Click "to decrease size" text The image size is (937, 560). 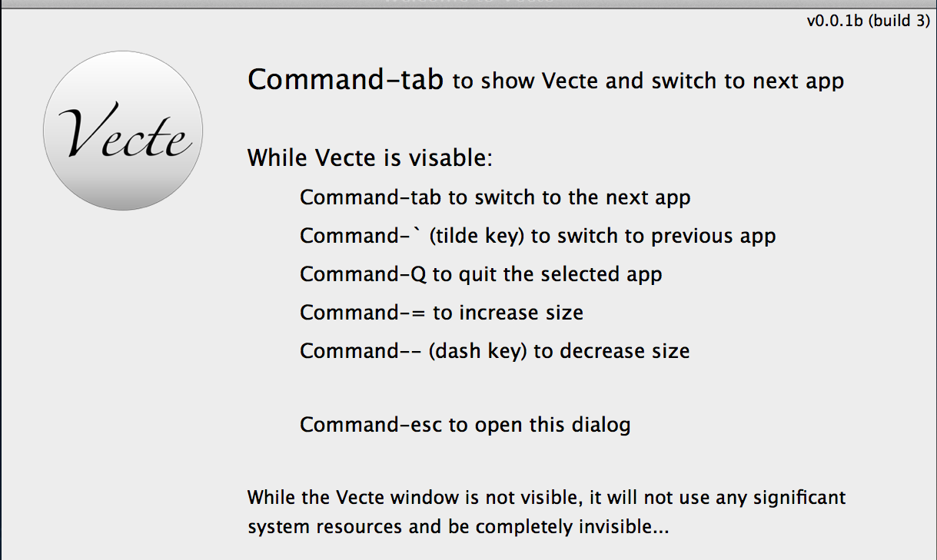point(612,351)
